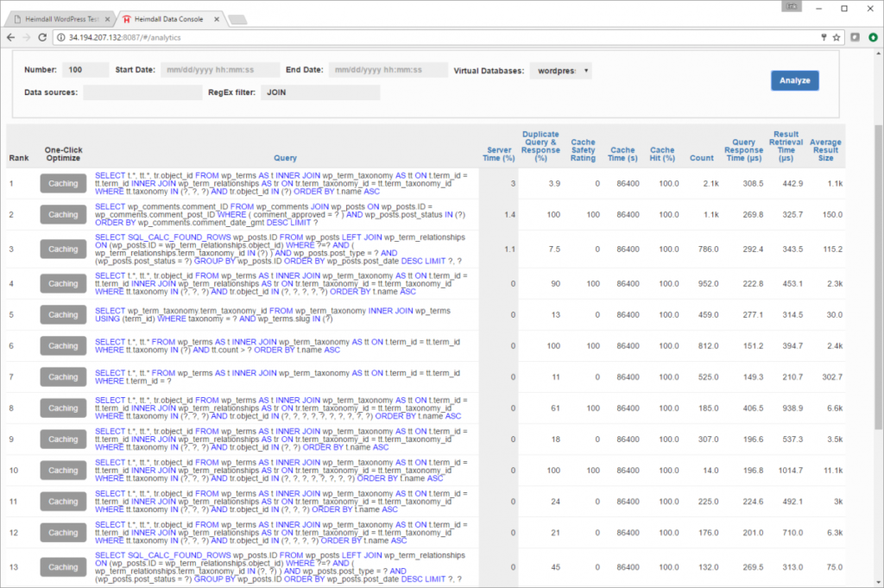Open rank 7 query WHERE t.term_id = ?

click(x=277, y=376)
